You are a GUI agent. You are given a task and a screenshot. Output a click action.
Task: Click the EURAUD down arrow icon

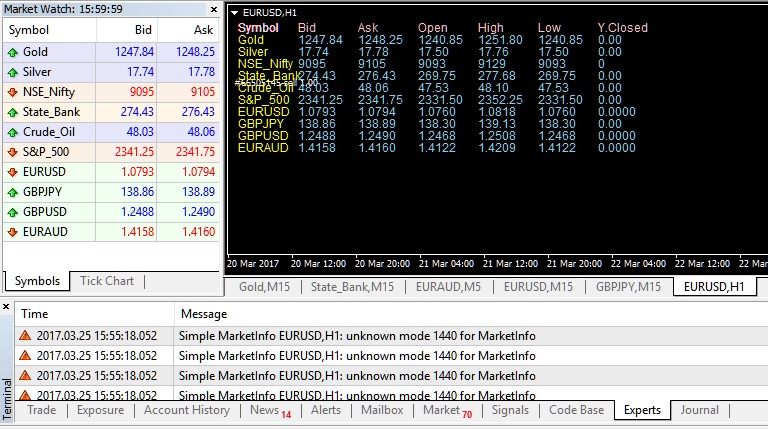coord(12,232)
